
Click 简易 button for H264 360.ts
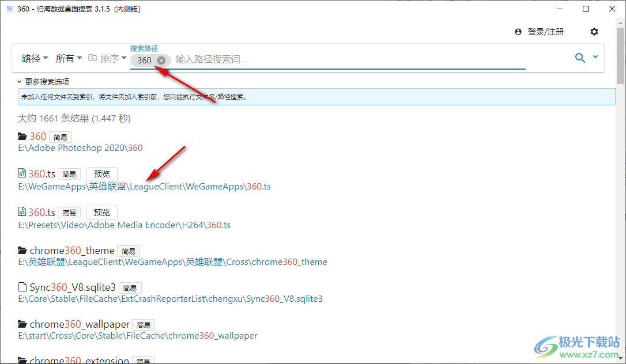[x=69, y=213]
